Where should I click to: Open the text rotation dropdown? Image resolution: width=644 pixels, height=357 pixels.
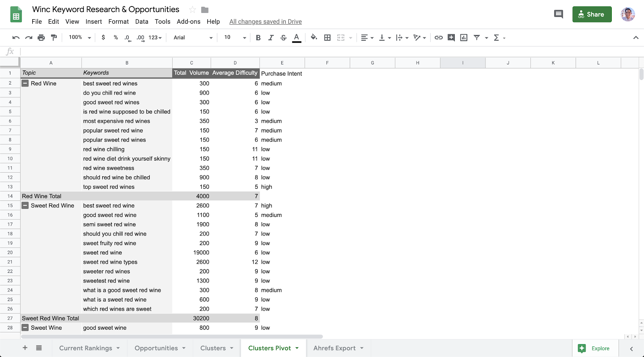pos(419,37)
